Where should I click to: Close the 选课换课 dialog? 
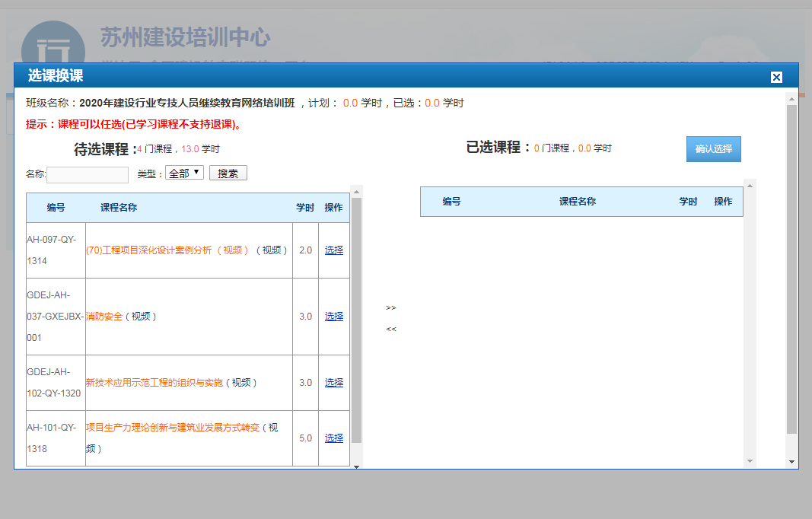point(776,77)
